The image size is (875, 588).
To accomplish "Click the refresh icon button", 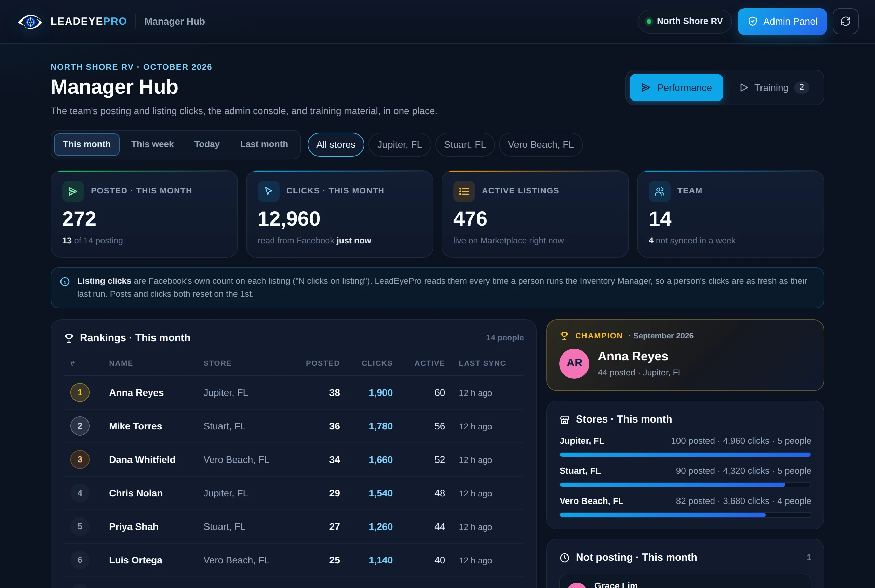I will click(845, 22).
